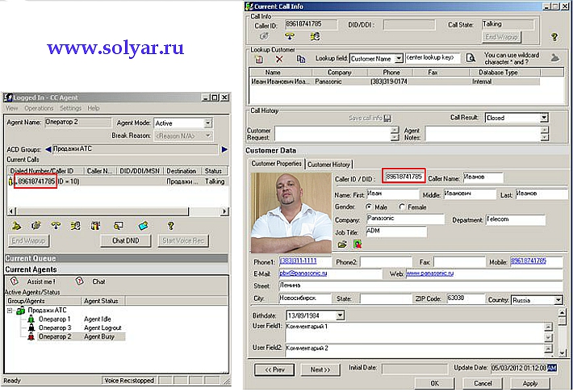Switch to the Customer History tab
Viewport: 573px width, 392px height.
pos(328,165)
